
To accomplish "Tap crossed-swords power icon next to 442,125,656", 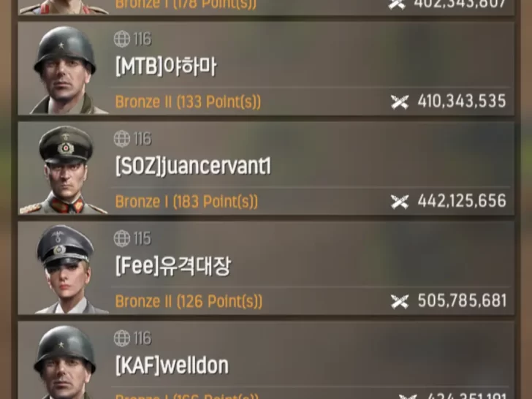I will 399,202.
